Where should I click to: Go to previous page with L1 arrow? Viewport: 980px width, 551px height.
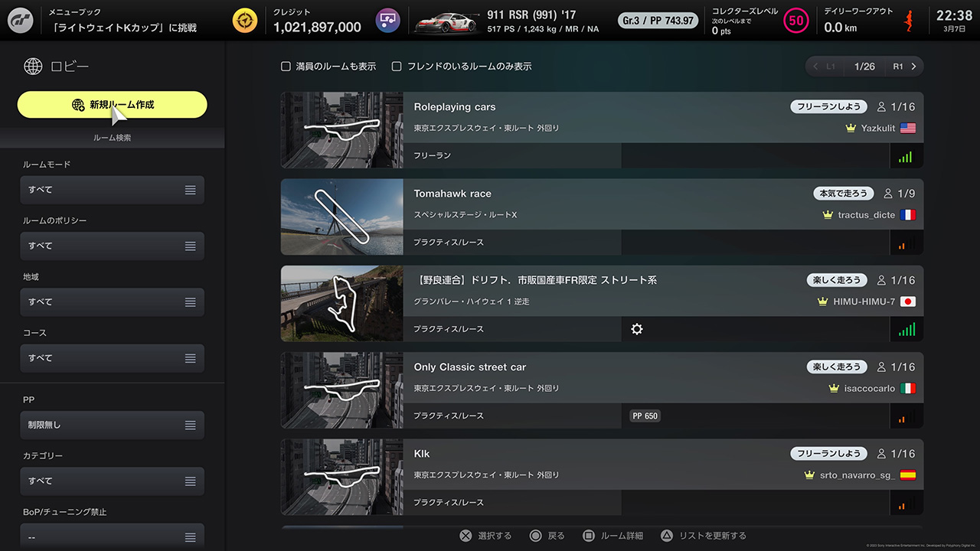tap(825, 67)
